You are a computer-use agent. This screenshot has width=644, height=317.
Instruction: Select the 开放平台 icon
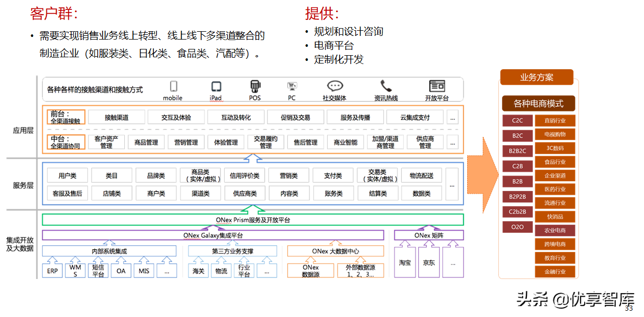tap(437, 86)
